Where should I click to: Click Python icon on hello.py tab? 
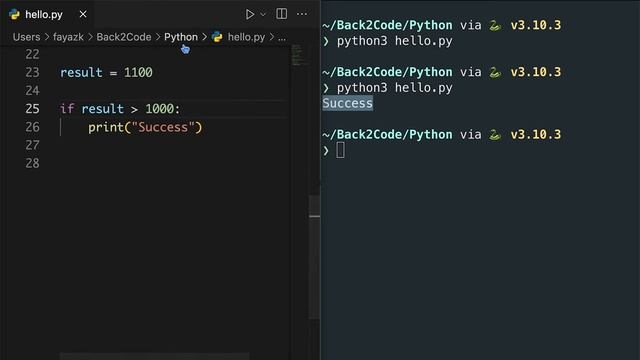14,15
